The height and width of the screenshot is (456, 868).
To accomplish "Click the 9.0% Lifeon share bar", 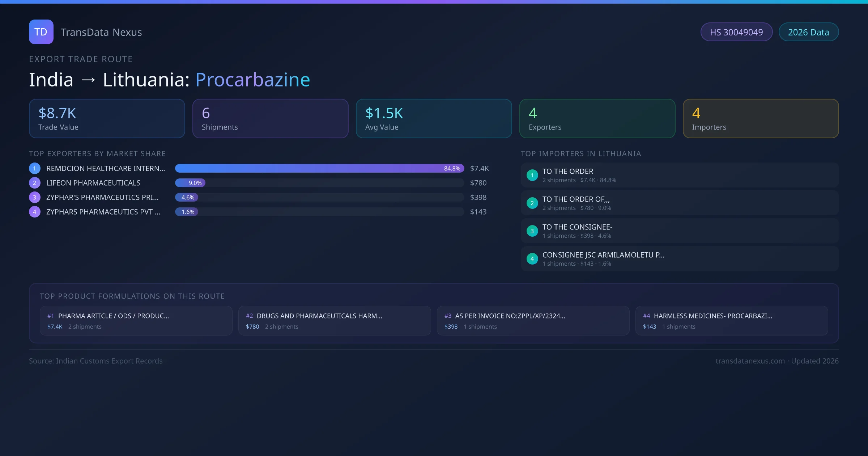I will [x=190, y=183].
